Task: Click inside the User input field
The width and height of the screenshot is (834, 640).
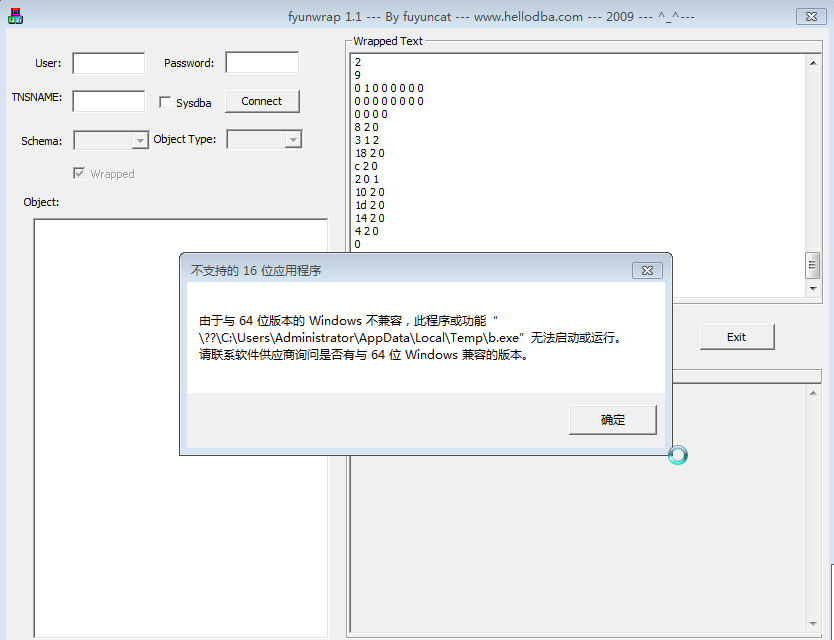Action: (x=107, y=62)
